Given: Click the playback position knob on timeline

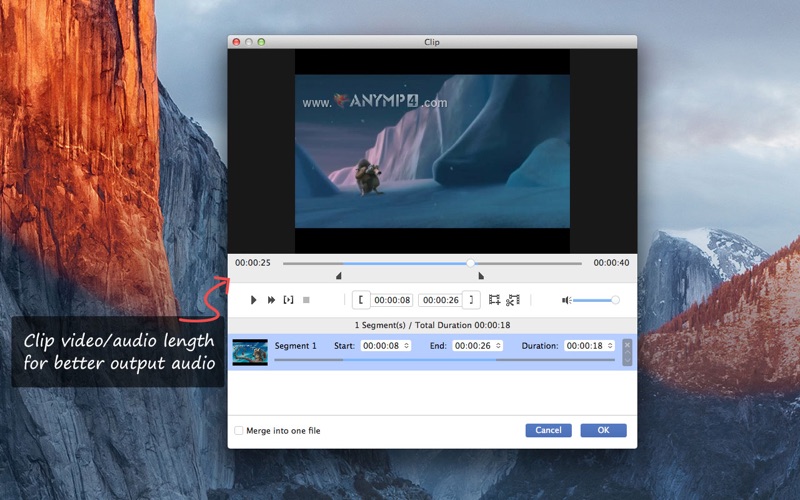Looking at the screenshot, I should [471, 263].
